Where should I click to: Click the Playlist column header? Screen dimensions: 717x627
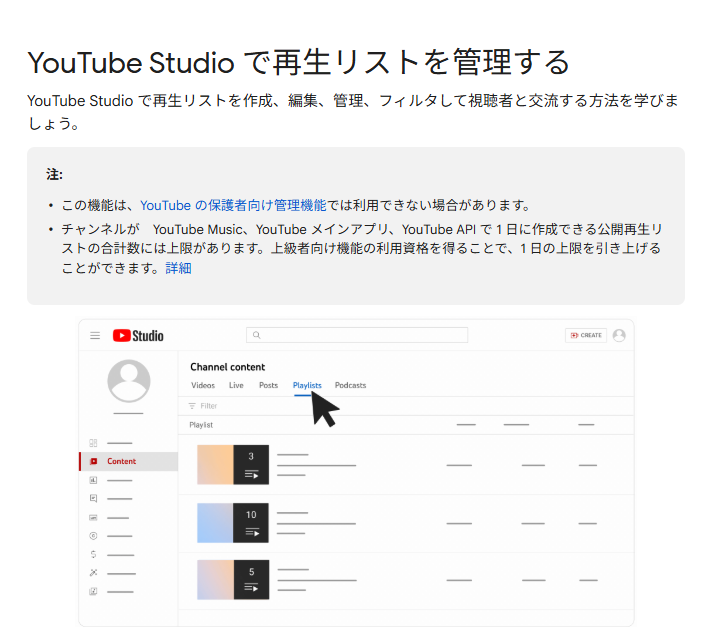201,425
